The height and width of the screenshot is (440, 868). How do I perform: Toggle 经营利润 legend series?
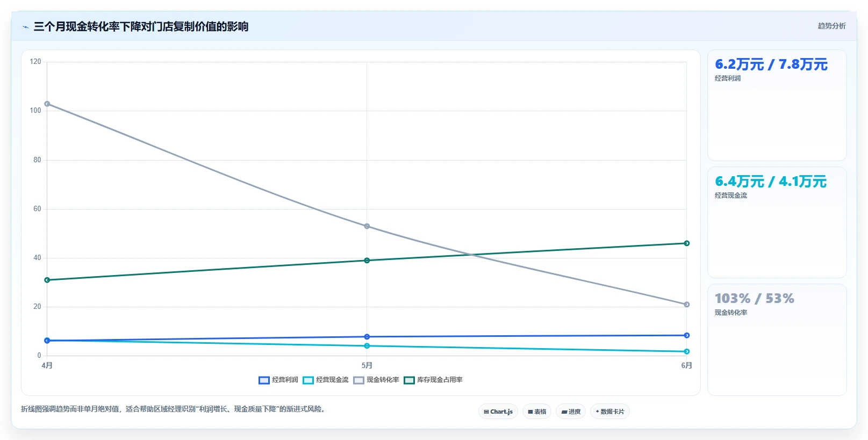(x=278, y=380)
